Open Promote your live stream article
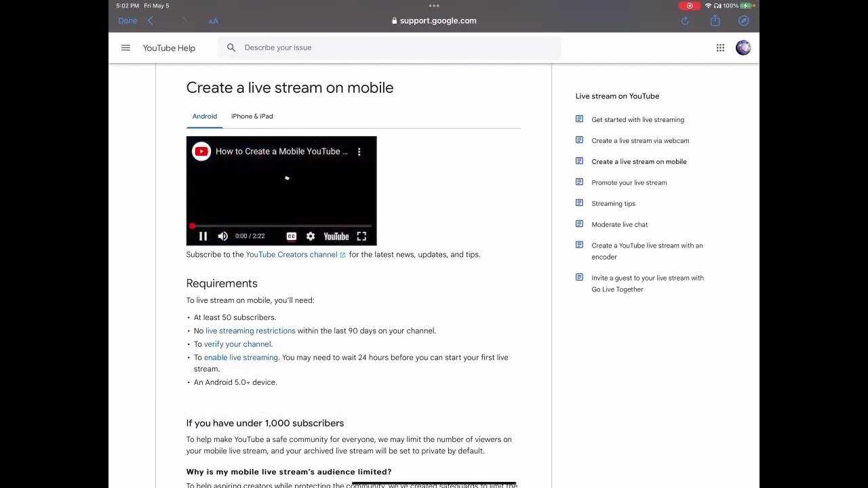Screen dimensions: 868x488 pos(629,182)
